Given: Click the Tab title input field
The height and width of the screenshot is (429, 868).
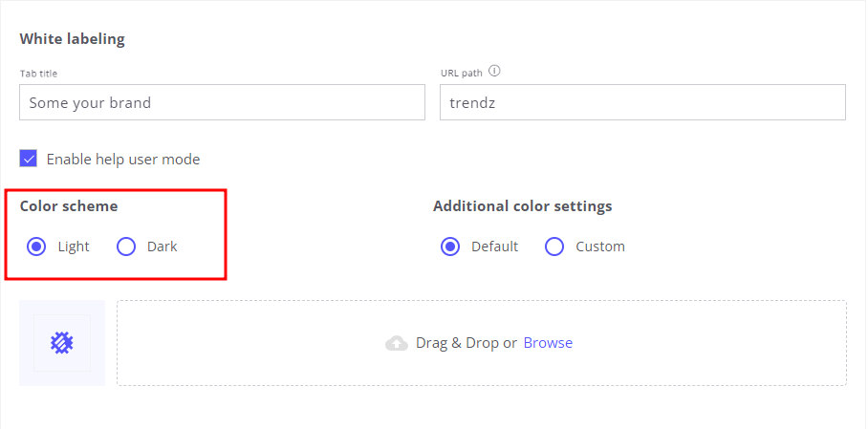Looking at the screenshot, I should (x=222, y=102).
